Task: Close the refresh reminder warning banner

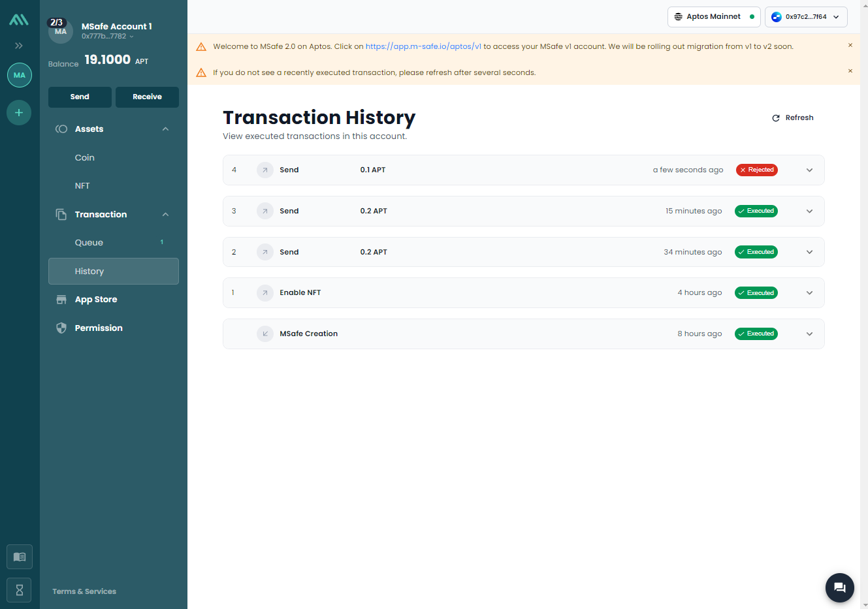Action: (x=850, y=70)
